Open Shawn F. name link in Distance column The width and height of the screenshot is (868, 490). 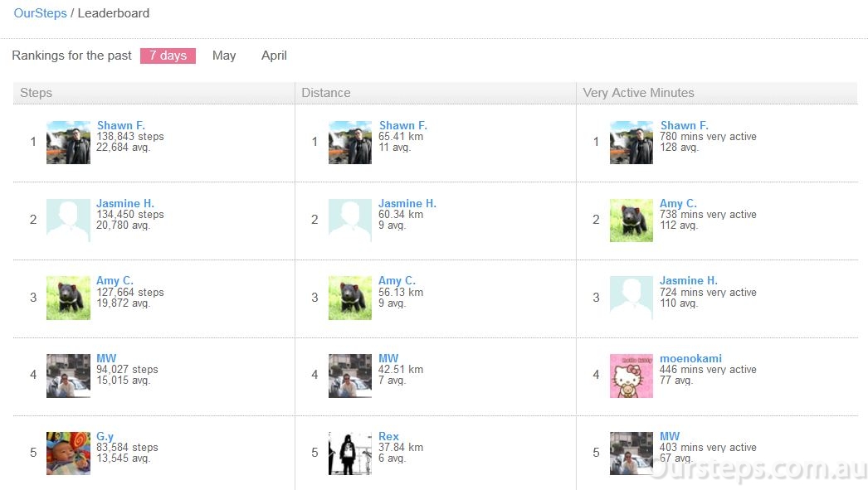pos(403,125)
